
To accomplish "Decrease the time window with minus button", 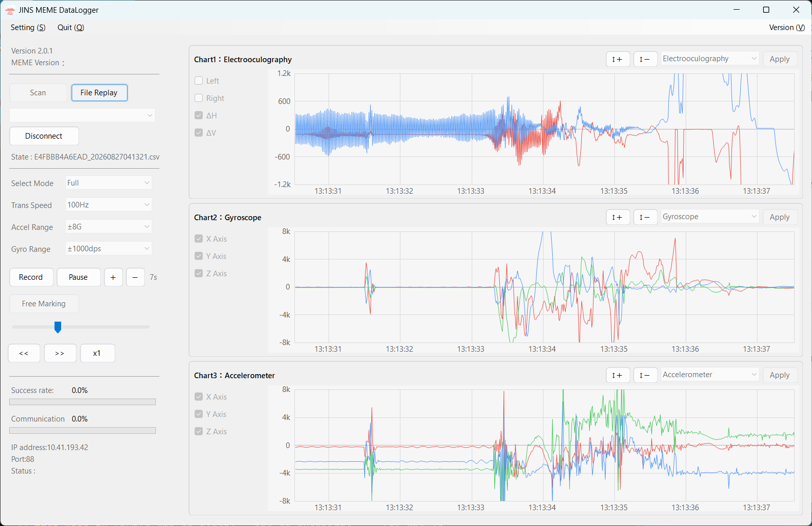I will (135, 277).
